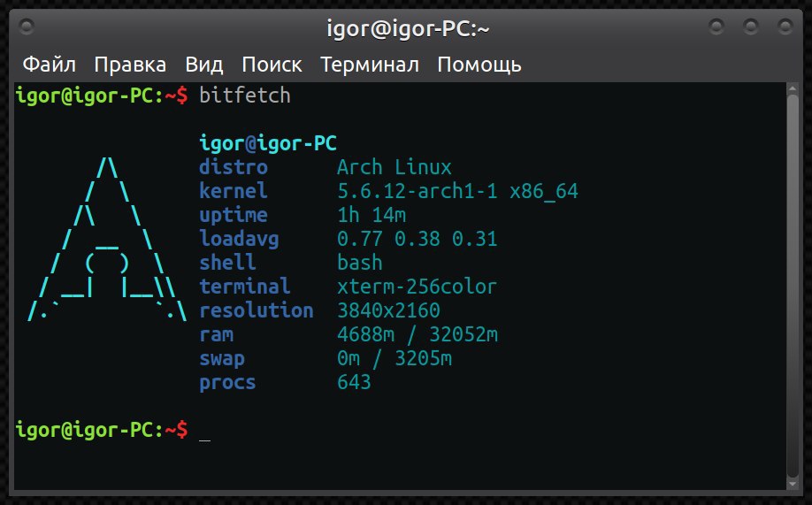Click the loadavg label
The image size is (812, 505).
(239, 239)
